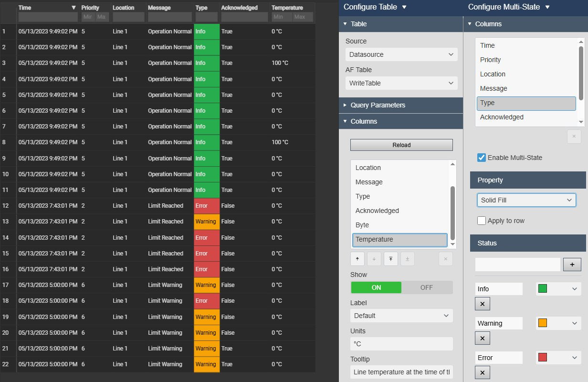Screen dimensions: 588x382
Task: Click the Type column filter field
Action: coord(207,17)
